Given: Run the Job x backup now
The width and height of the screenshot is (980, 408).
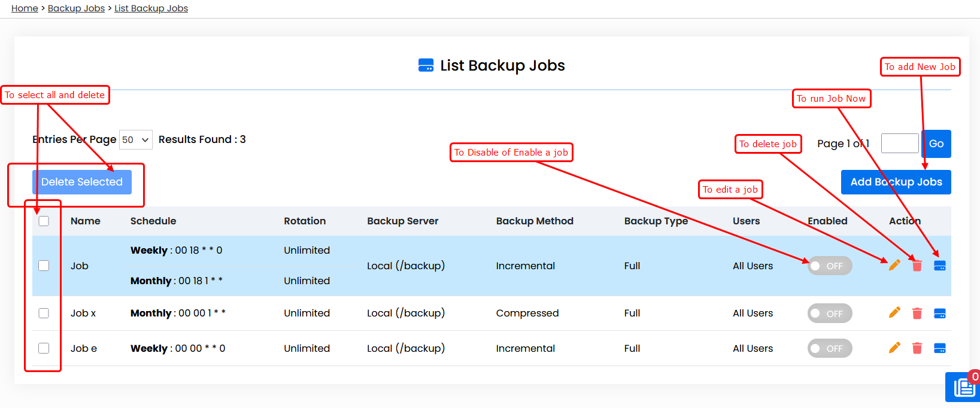Looking at the screenshot, I should [940, 313].
